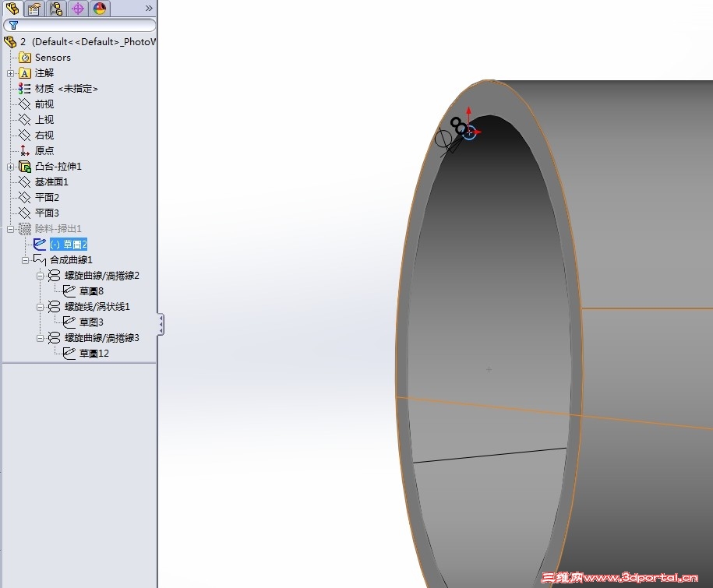Expand the 凸台-拉伸1 feature
713x588 pixels.
(10, 167)
